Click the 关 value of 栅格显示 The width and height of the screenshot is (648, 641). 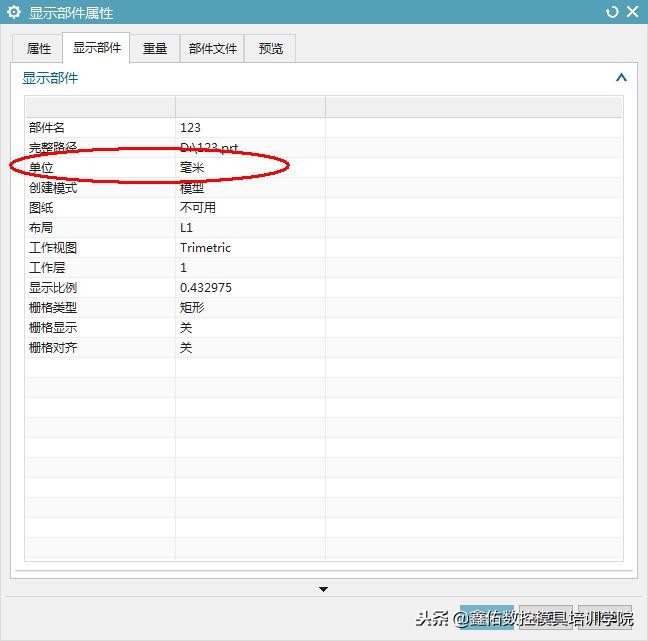pos(186,327)
